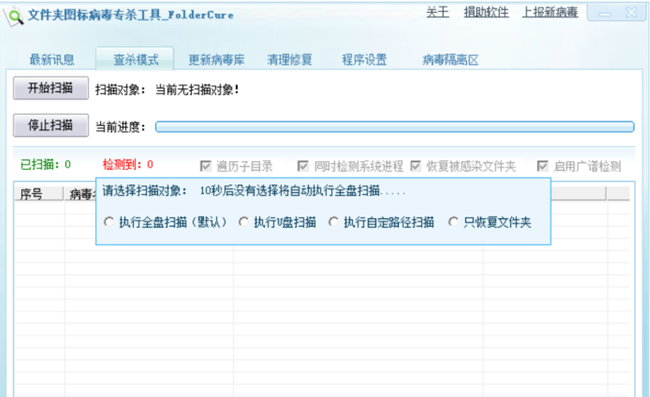This screenshot has width=650, height=397.
Task: Open the 关于 link
Action: [437, 12]
